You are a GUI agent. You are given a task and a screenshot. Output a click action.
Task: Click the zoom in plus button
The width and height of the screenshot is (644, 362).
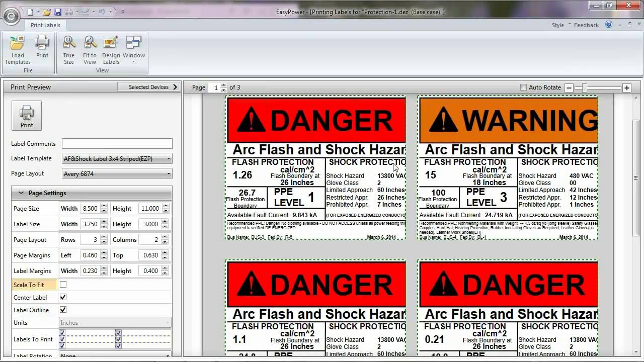point(627,87)
